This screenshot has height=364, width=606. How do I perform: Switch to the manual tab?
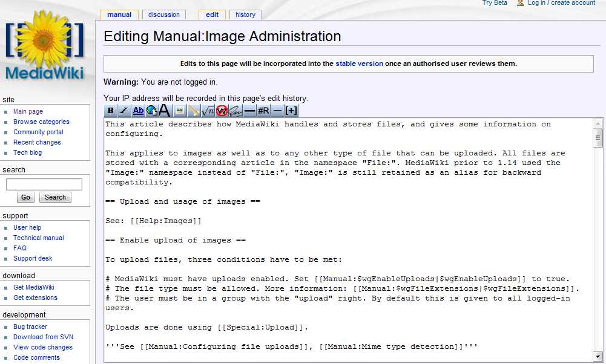(119, 15)
